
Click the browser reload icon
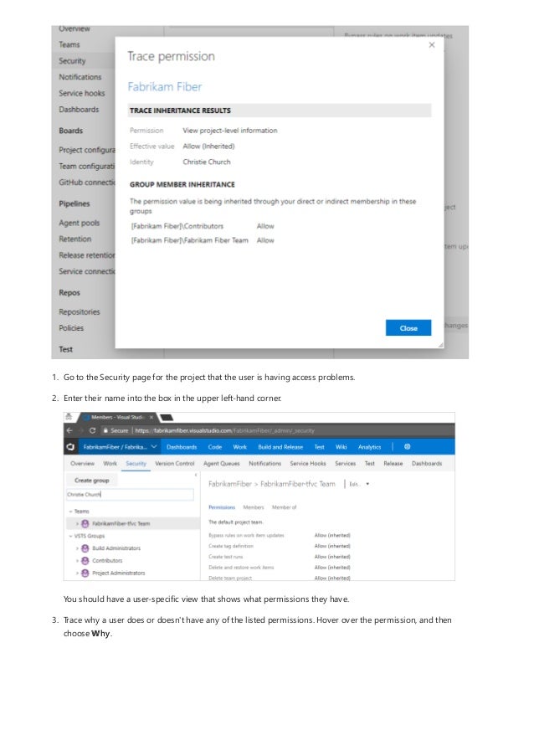(93, 430)
